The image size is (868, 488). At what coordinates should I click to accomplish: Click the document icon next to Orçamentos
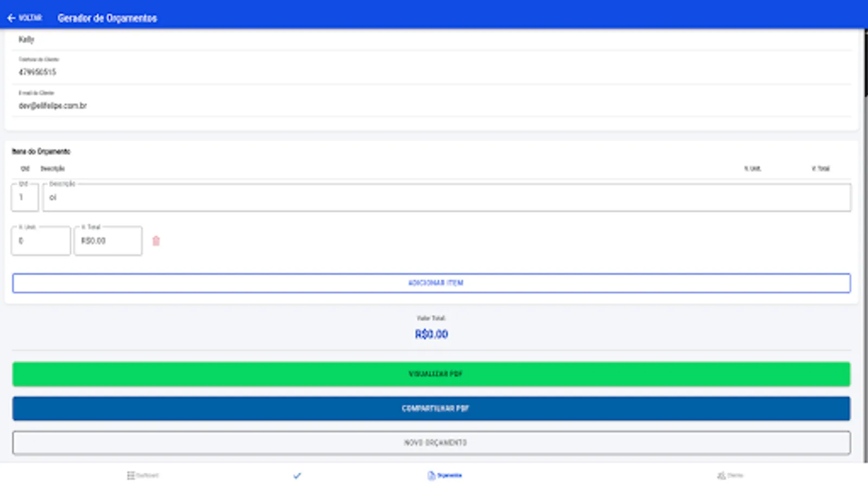[430, 475]
